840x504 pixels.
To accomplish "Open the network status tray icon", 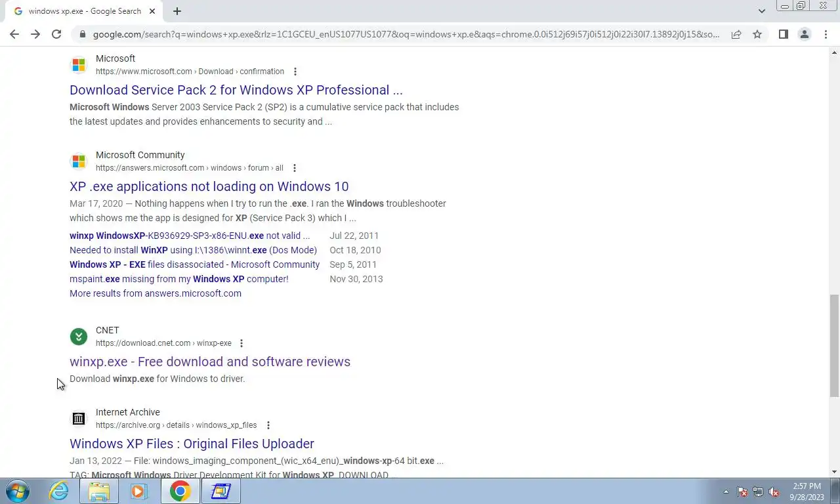I will (758, 492).
